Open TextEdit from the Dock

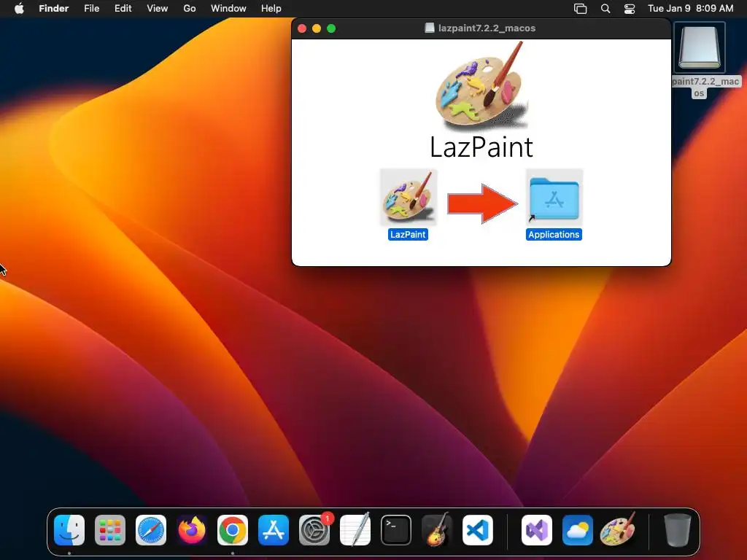(x=355, y=530)
